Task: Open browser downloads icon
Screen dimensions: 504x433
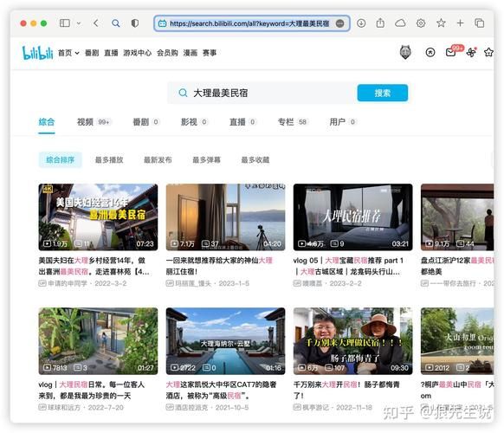Action: pos(361,23)
